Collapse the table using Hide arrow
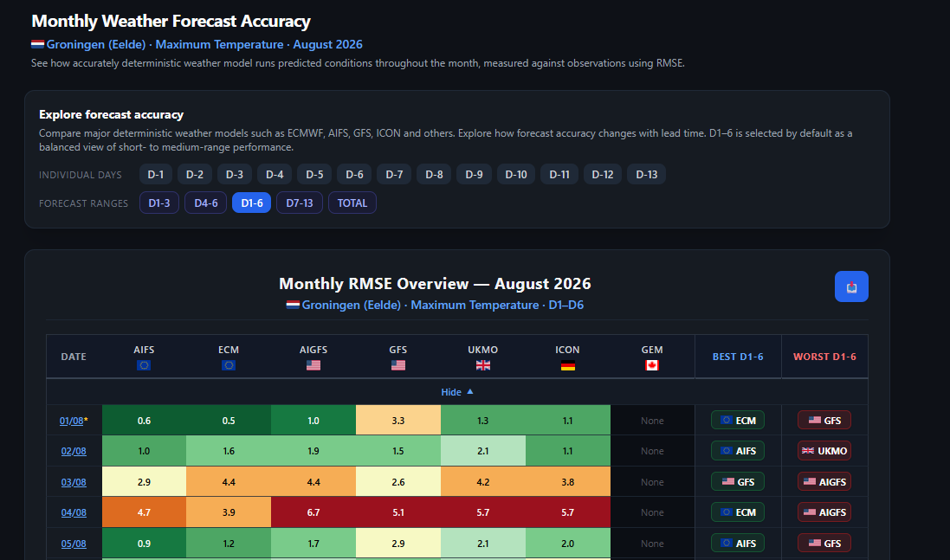Viewport: 950px width, 560px height. coord(457,392)
